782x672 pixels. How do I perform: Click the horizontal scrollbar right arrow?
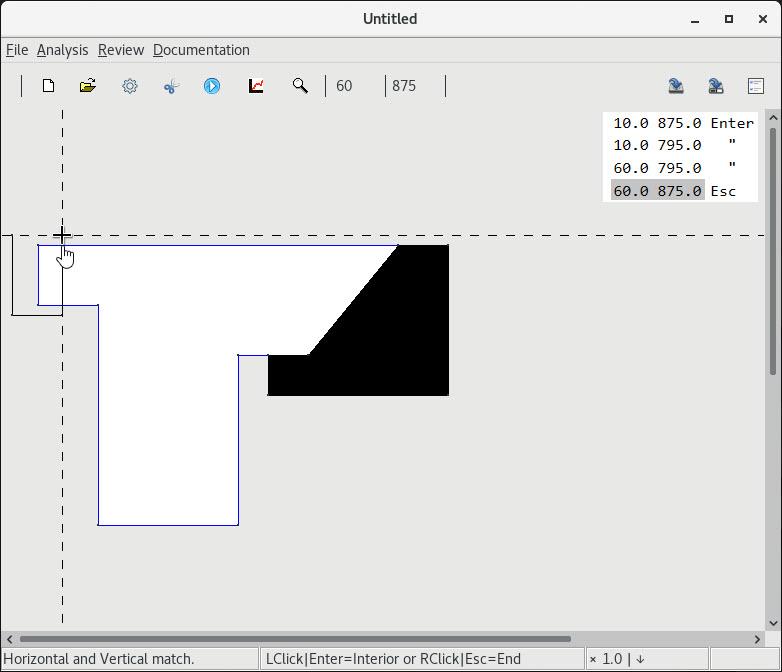757,639
